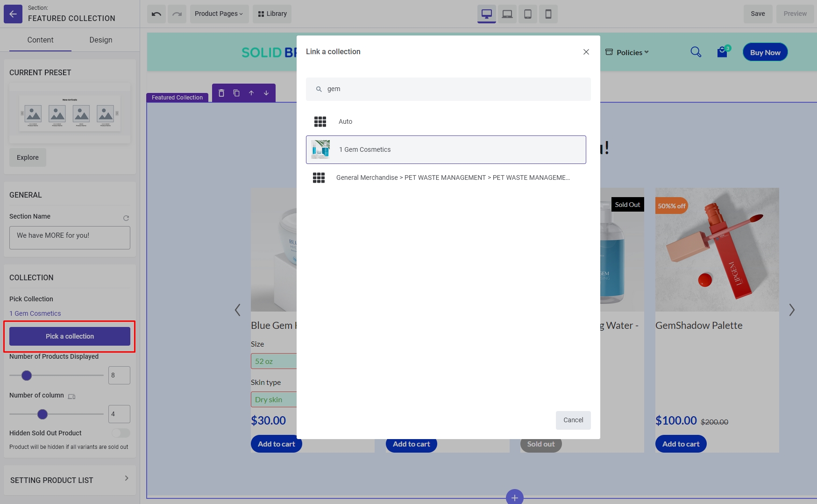Edit the Section Name text field
The height and width of the screenshot is (504, 817).
[x=70, y=238]
